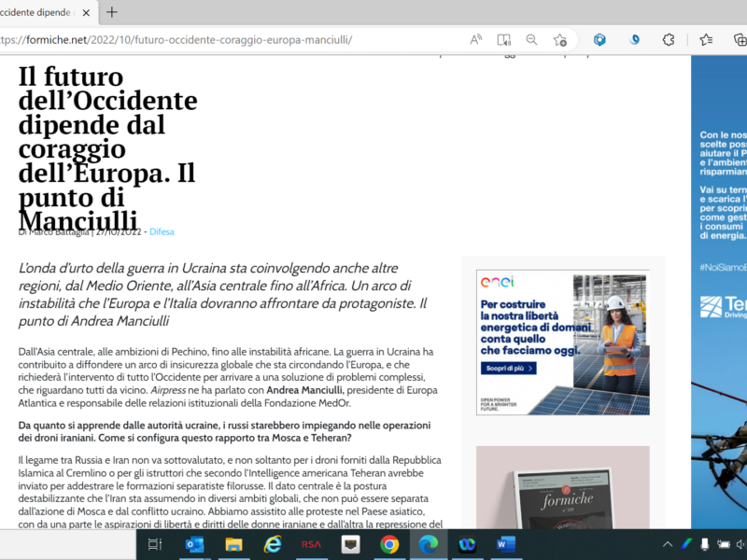
Task: Open the Collections icon in Edge toolbar
Action: [740, 39]
